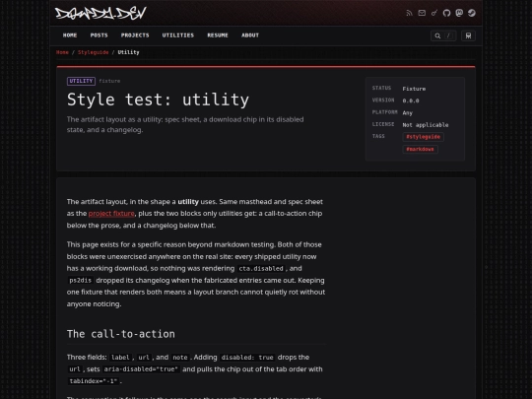Screen dimensions: 532x399
Task: Click the Styleguide breadcrumb link
Action: coord(94,52)
